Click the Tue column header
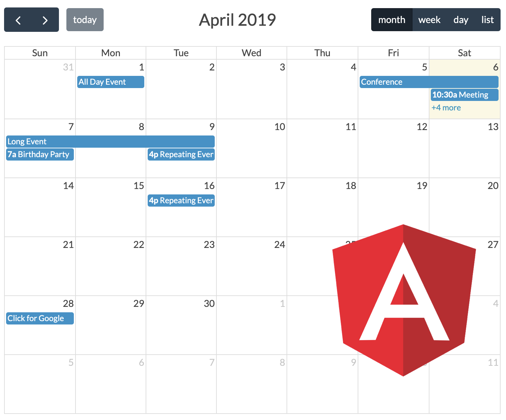 pos(181,53)
